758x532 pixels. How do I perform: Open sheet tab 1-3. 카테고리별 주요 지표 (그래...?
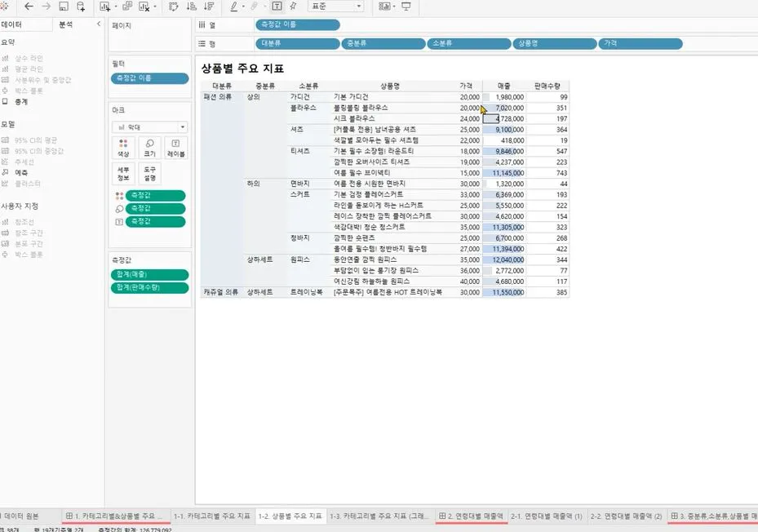tap(380, 516)
